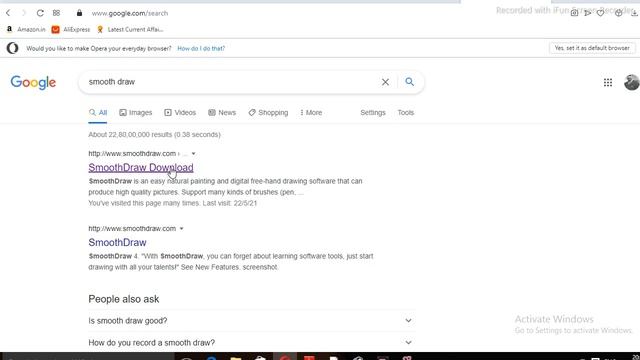Click the first result's http://www.smoothdraw.com URL text

tap(132, 153)
